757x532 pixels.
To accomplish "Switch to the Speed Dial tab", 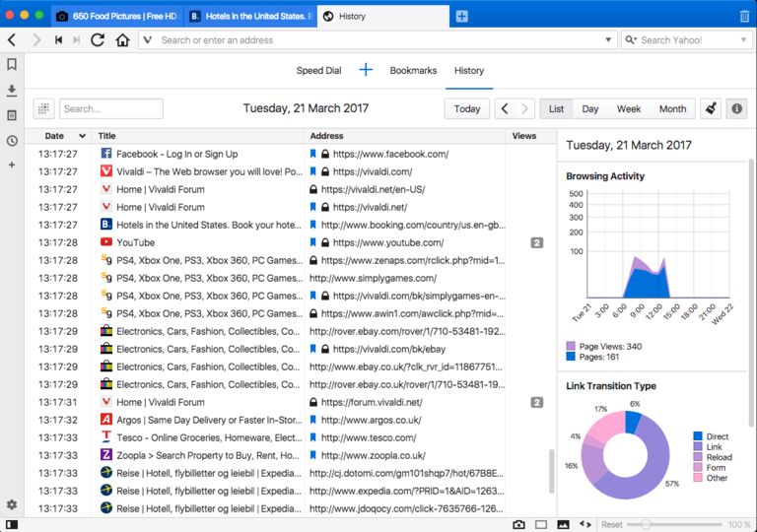I will pyautogui.click(x=318, y=71).
